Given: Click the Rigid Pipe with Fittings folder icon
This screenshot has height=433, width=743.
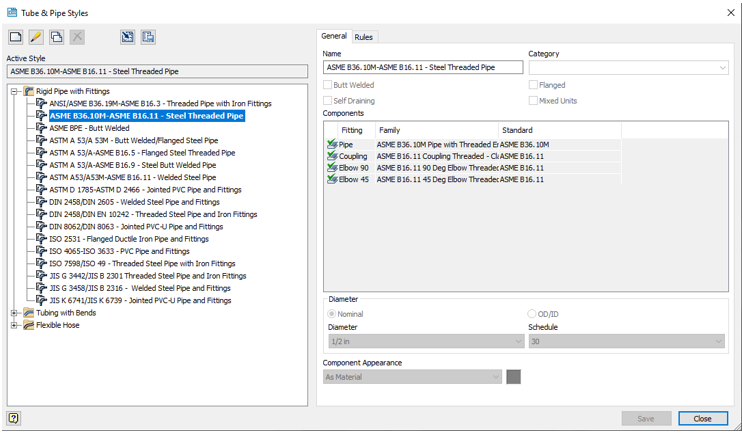Looking at the screenshot, I should click(x=28, y=91).
